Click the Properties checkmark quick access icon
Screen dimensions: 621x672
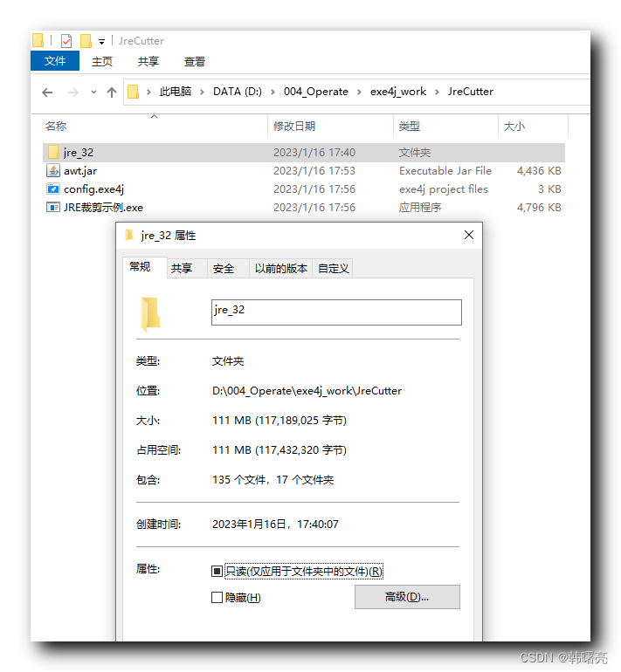tap(66, 41)
